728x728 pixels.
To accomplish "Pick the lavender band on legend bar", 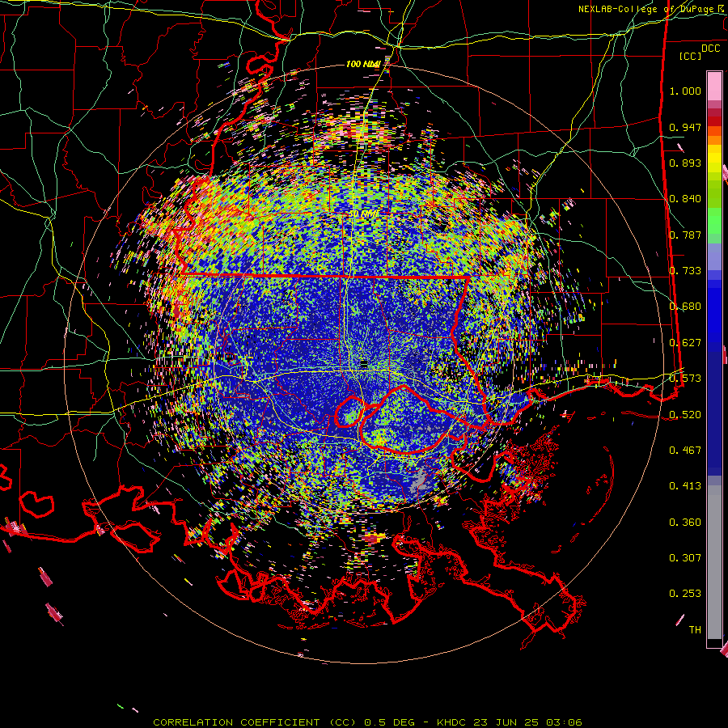I will (714, 256).
